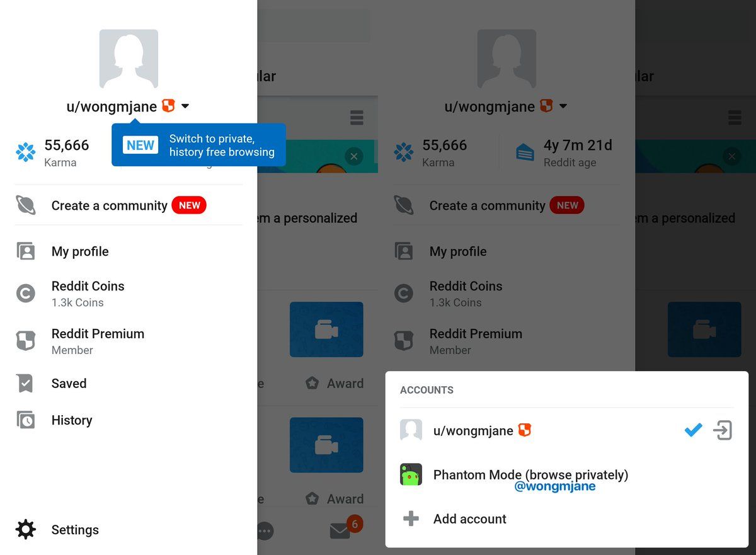This screenshot has width=756, height=555.
Task: Open Settings via the gear icon
Action: (25, 530)
